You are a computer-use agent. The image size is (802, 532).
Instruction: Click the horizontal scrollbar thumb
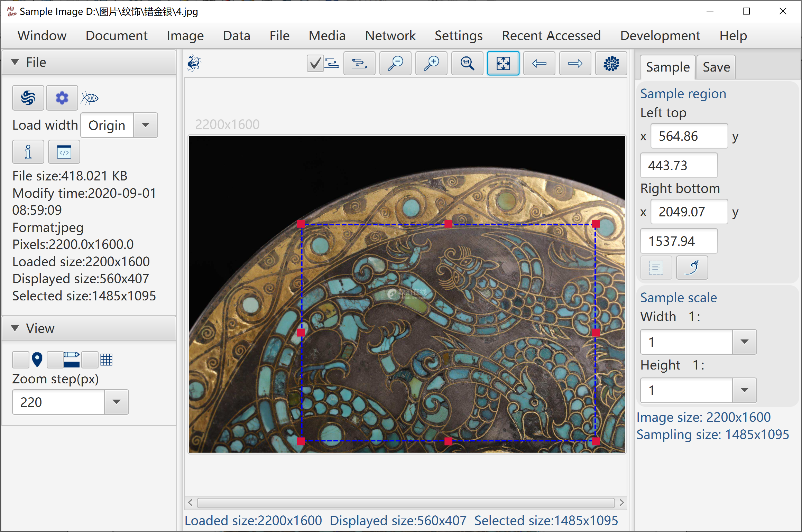point(406,503)
